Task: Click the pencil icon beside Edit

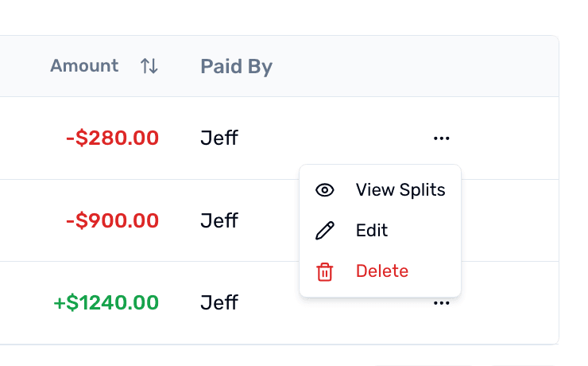Action: point(325,231)
